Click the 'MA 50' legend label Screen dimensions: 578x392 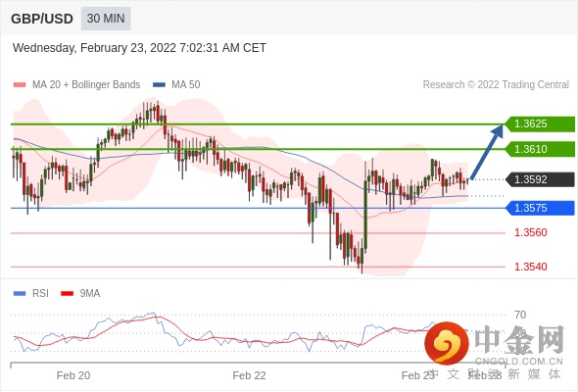click(x=186, y=85)
